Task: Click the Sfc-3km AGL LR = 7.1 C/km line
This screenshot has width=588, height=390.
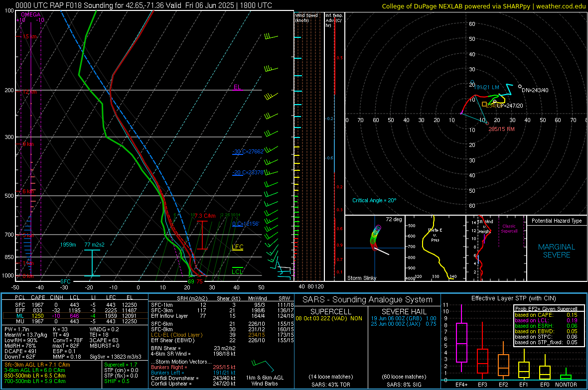Action: pos(37,365)
